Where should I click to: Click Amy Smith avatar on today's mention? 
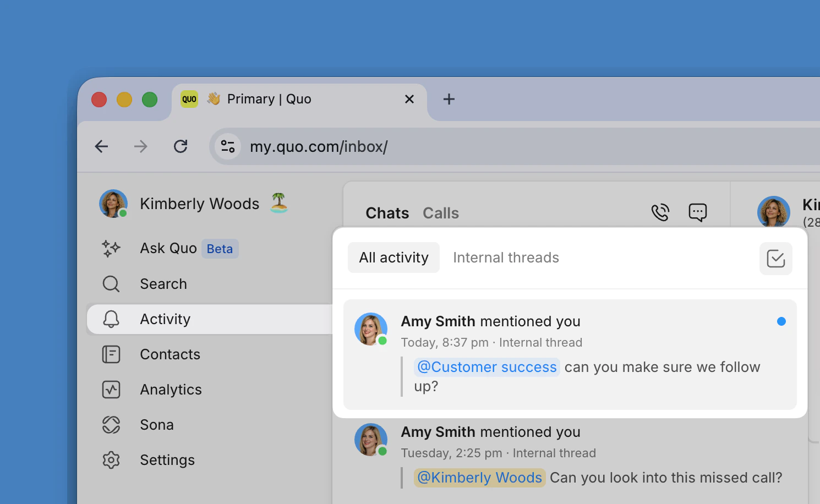click(x=371, y=329)
